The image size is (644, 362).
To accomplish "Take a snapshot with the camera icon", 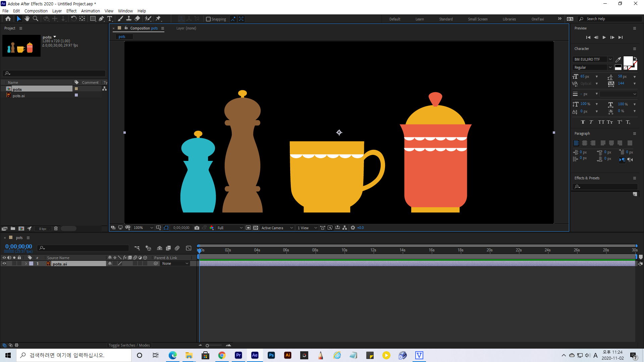I will 197,228.
